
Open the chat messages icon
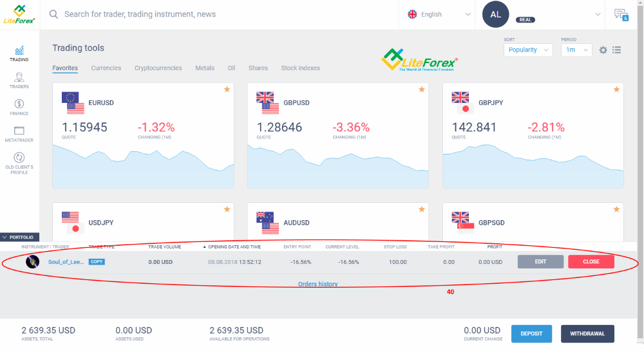621,15
